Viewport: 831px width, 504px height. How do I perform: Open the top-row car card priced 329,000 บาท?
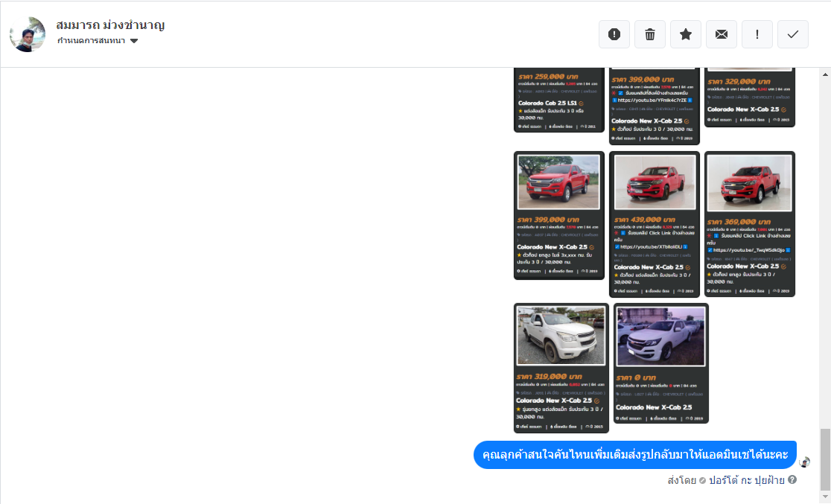[x=750, y=98]
